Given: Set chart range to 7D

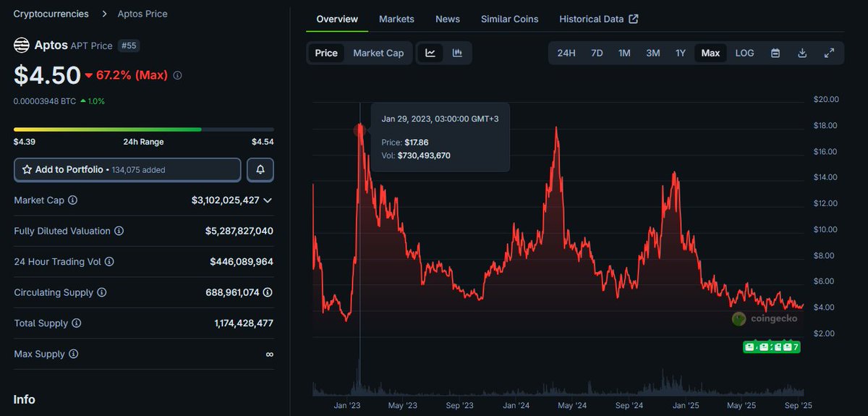Looking at the screenshot, I should [x=597, y=53].
